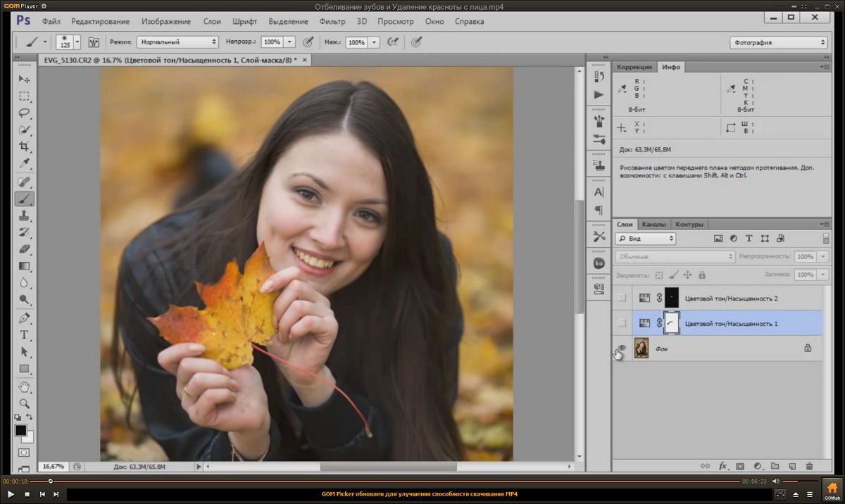Hide the Фон layer with eye icon

(x=622, y=347)
